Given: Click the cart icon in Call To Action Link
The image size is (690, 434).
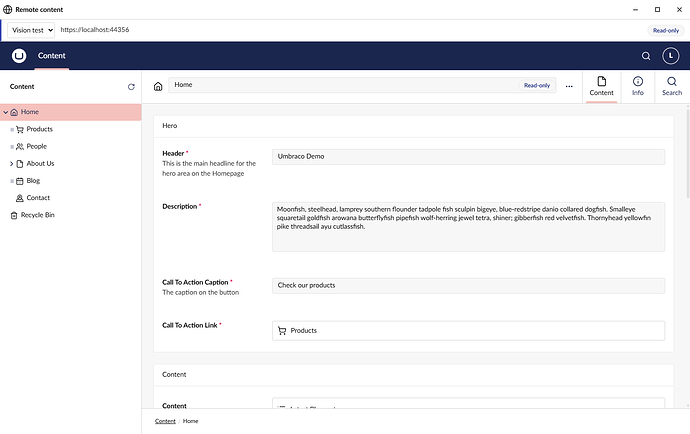Looking at the screenshot, I should click(x=282, y=331).
